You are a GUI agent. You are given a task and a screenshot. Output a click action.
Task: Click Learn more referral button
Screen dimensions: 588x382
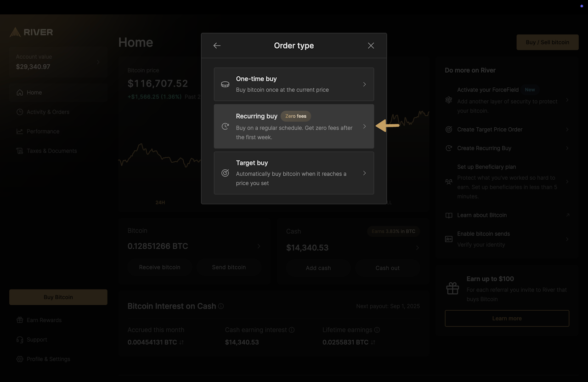click(x=507, y=318)
